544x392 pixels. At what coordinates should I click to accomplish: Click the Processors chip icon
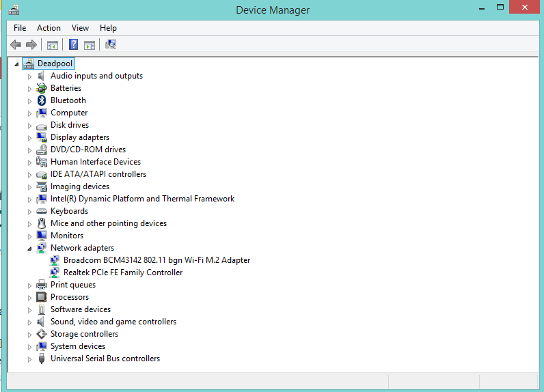(x=42, y=297)
